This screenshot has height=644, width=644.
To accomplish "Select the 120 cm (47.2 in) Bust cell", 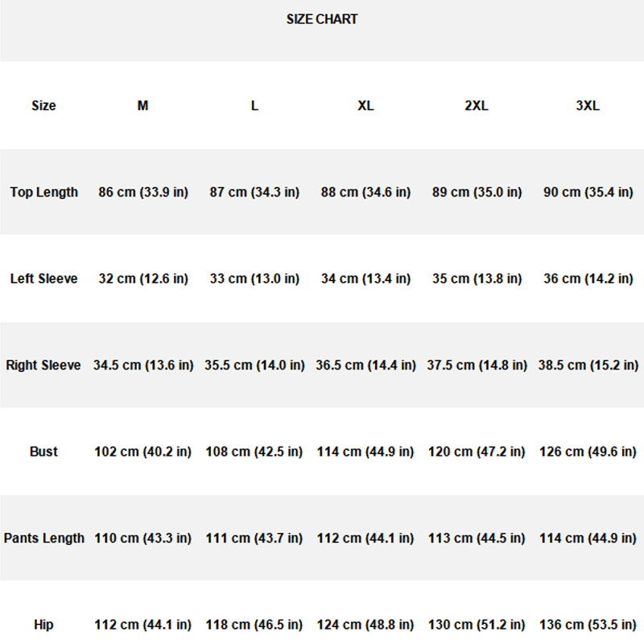I will point(477,452).
